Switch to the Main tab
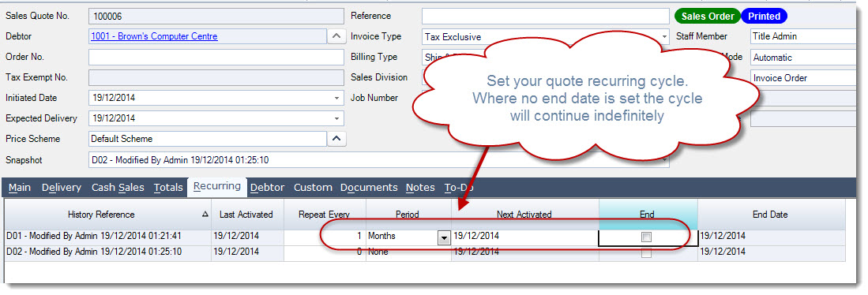The width and height of the screenshot is (868, 295). click(20, 187)
